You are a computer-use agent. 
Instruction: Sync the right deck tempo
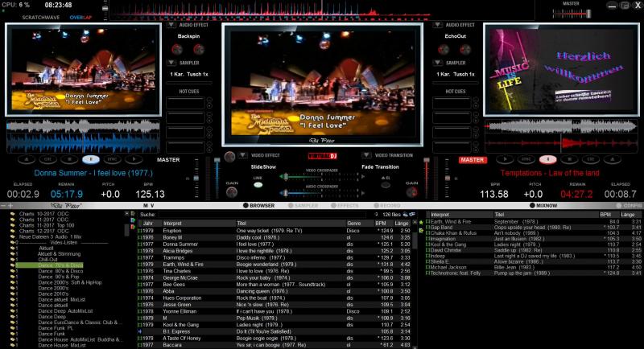click(x=526, y=159)
